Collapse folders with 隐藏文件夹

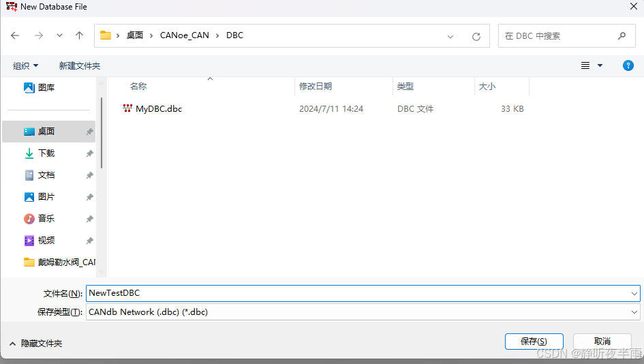point(36,344)
